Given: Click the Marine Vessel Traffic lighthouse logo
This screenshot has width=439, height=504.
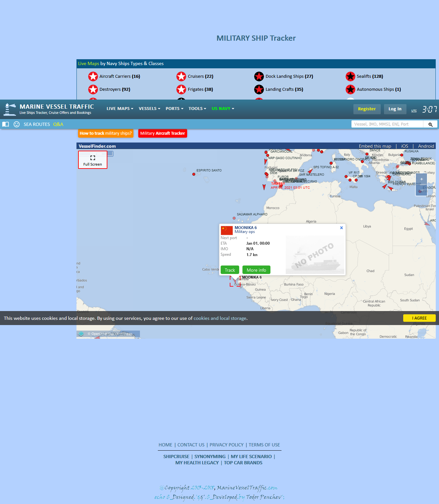Looking at the screenshot, I should tap(10, 109).
